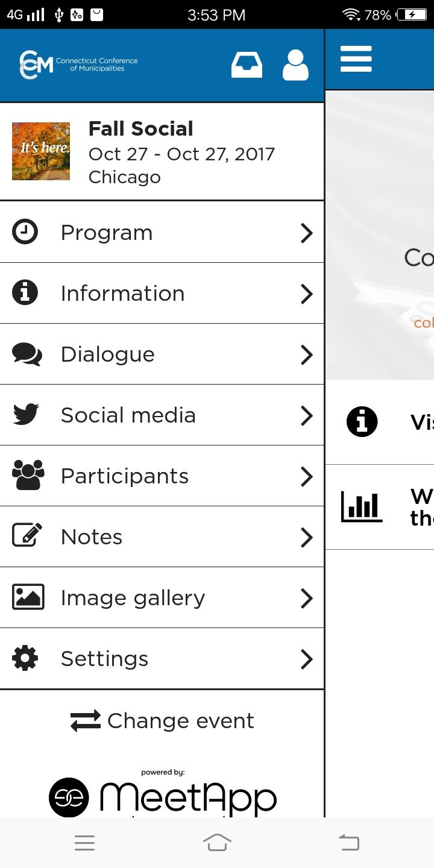Tap the Participants group icon
Viewport: 434px width, 868px height.
[x=28, y=476]
